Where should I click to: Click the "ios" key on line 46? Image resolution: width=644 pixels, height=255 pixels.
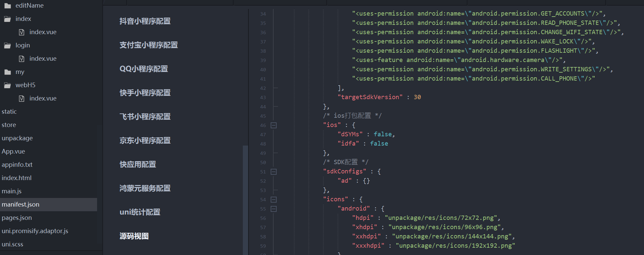[x=332, y=125]
